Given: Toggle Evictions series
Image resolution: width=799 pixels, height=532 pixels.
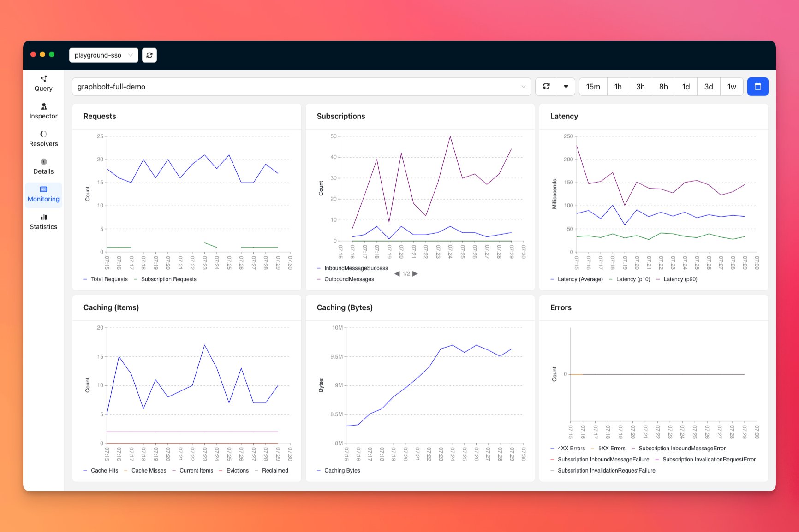Looking at the screenshot, I should pos(234,471).
